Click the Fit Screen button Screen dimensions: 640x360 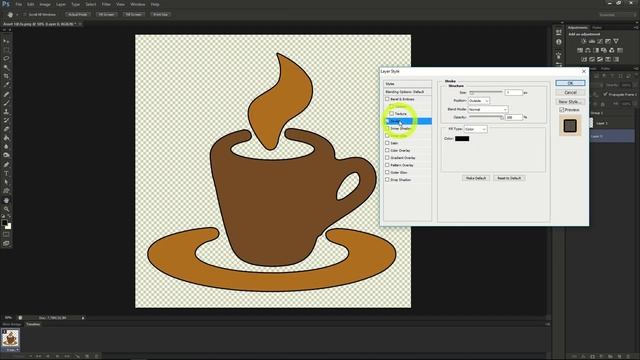pos(107,15)
